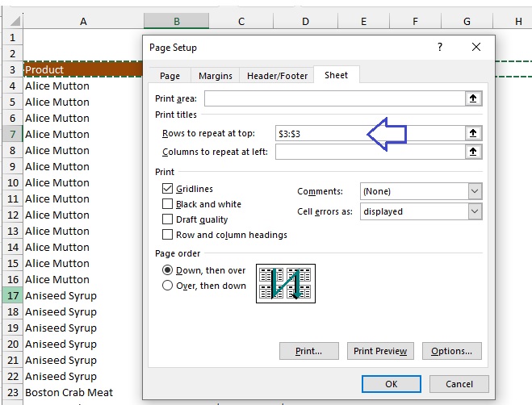Click the Columns to repeat at left field

click(x=371, y=152)
